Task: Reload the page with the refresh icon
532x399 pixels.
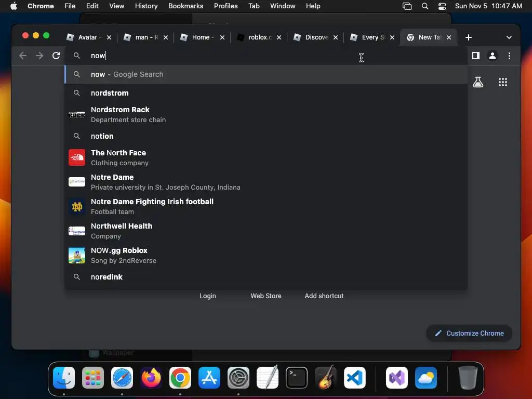Action: (x=56, y=56)
